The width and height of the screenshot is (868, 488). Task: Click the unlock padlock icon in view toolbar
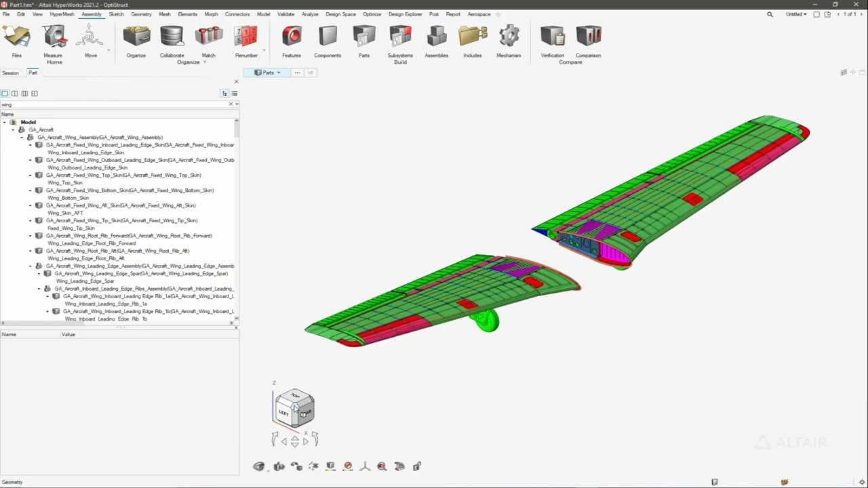pos(417,466)
